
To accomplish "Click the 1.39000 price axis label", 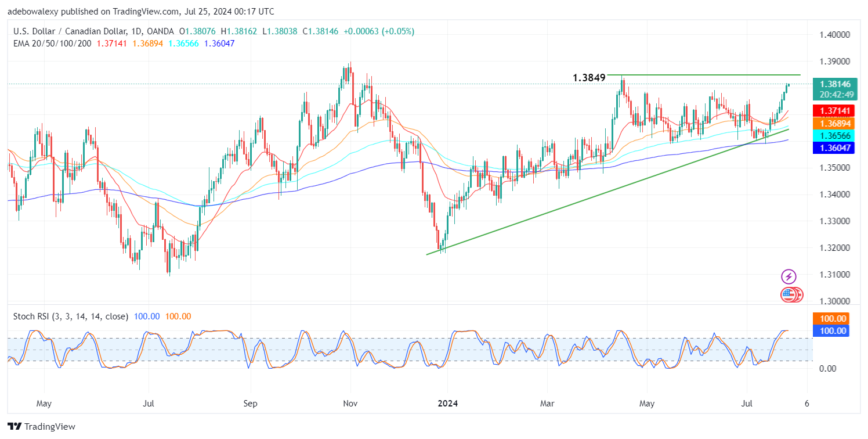I will pos(835,62).
